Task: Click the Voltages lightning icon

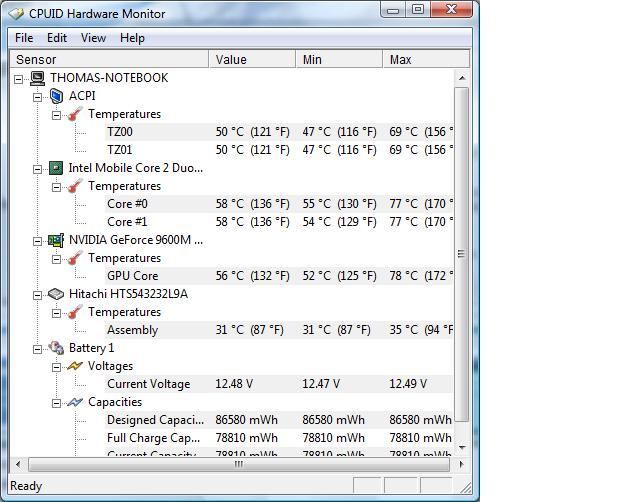Action: pyautogui.click(x=75, y=366)
